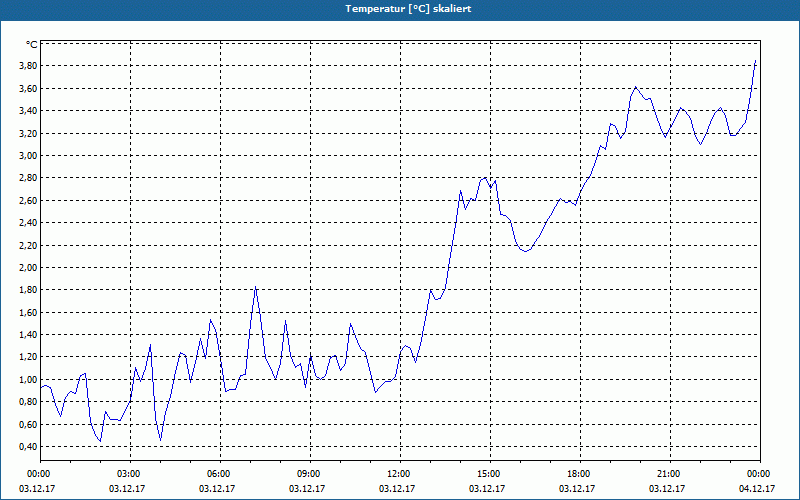This screenshot has height=500, width=800.
Task: Select the 03.12.17 date beneath 18:00
Action: pyautogui.click(x=577, y=489)
